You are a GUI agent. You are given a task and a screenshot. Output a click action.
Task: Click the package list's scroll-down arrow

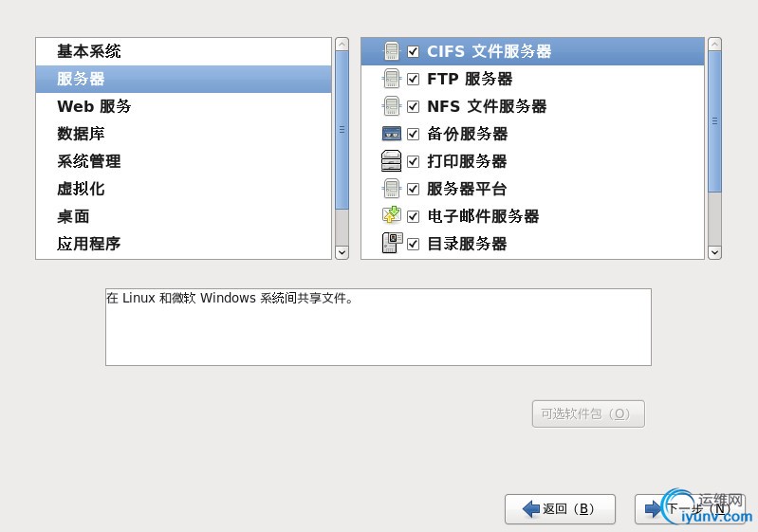pos(714,252)
